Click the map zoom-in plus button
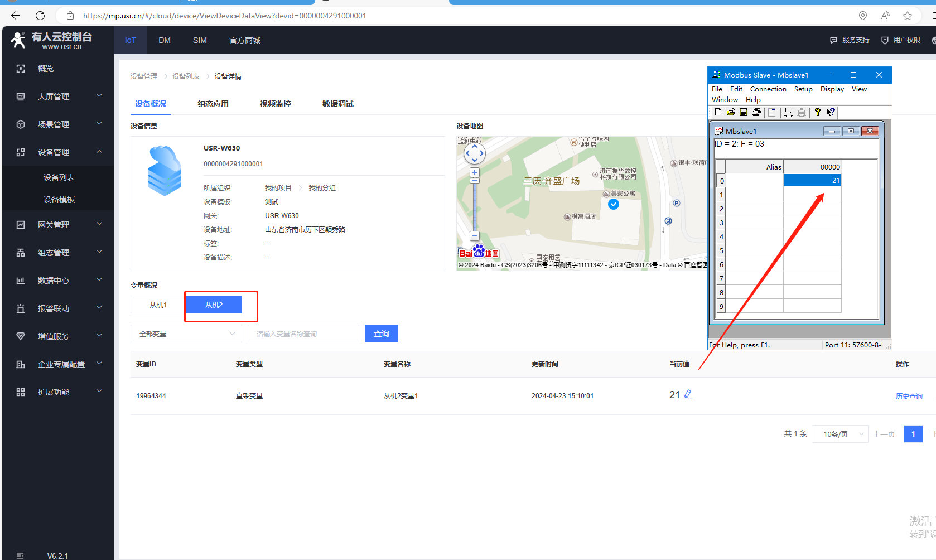 tap(475, 172)
